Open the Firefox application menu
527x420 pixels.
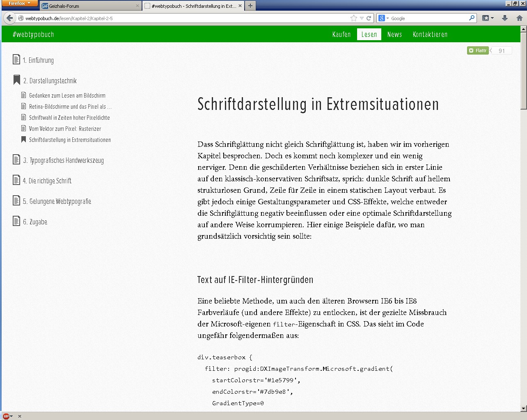[x=19, y=3]
